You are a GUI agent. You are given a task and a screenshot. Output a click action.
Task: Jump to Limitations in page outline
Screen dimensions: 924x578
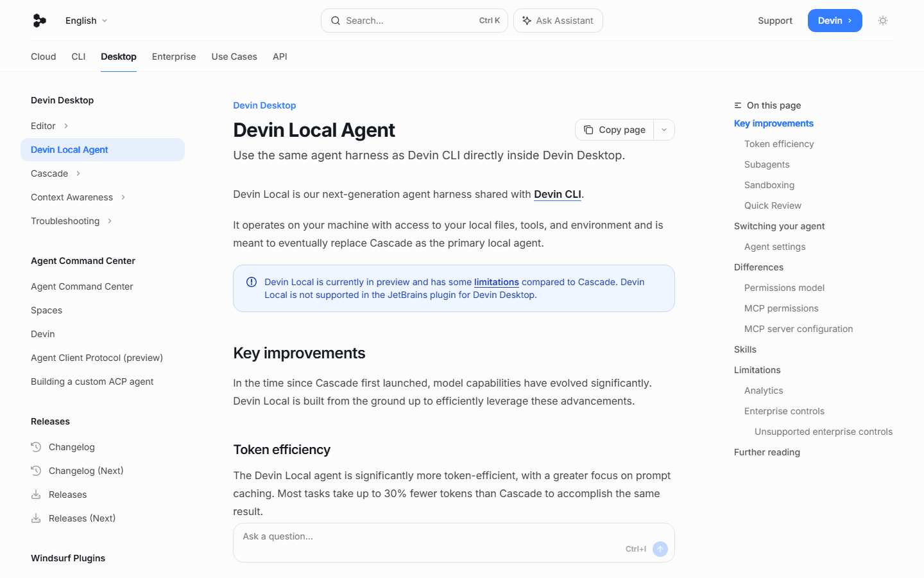(x=757, y=370)
